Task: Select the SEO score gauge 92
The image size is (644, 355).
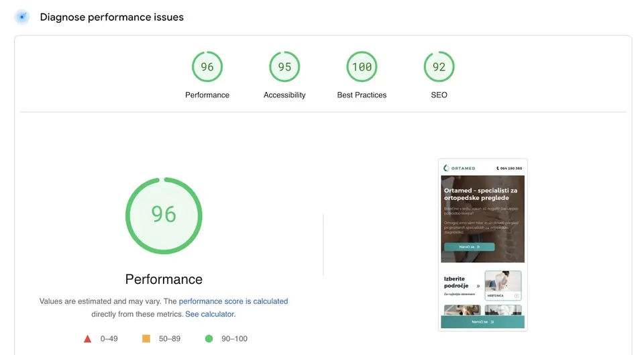Action: click(439, 66)
